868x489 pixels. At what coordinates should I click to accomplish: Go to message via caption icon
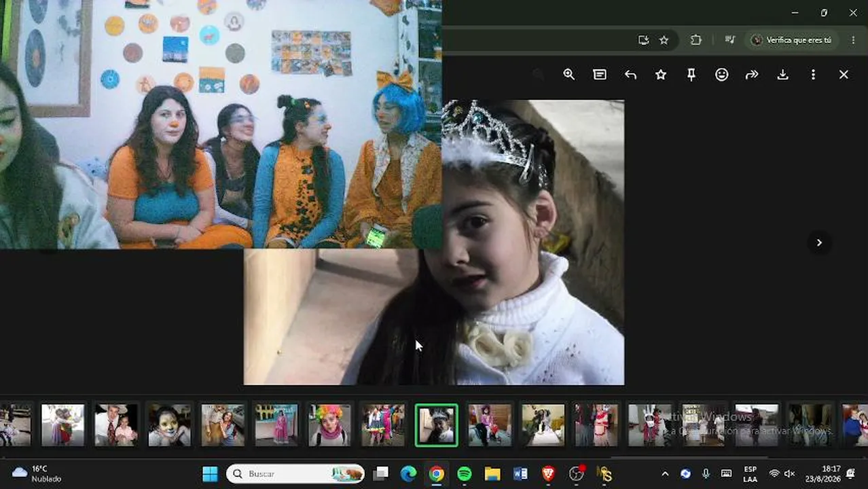(x=600, y=75)
